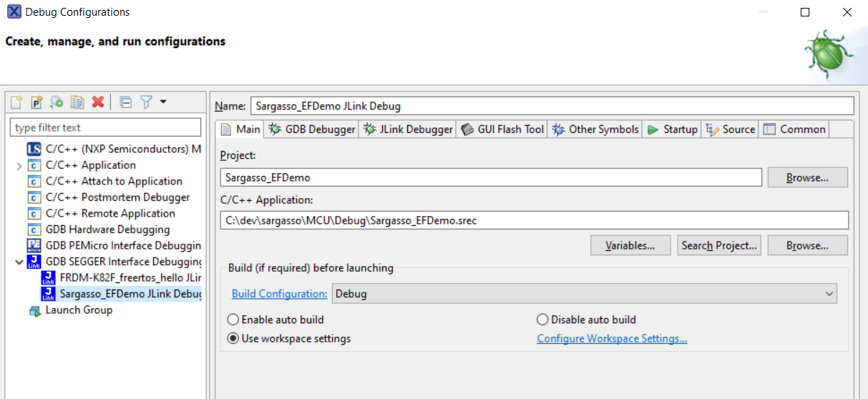
Task: Click the Search Project button
Action: 719,245
